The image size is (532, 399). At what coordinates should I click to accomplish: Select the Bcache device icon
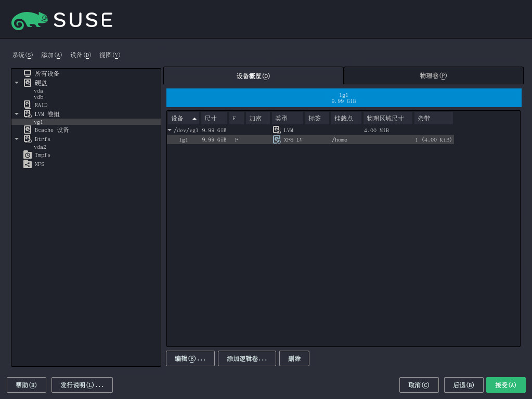tap(28, 130)
